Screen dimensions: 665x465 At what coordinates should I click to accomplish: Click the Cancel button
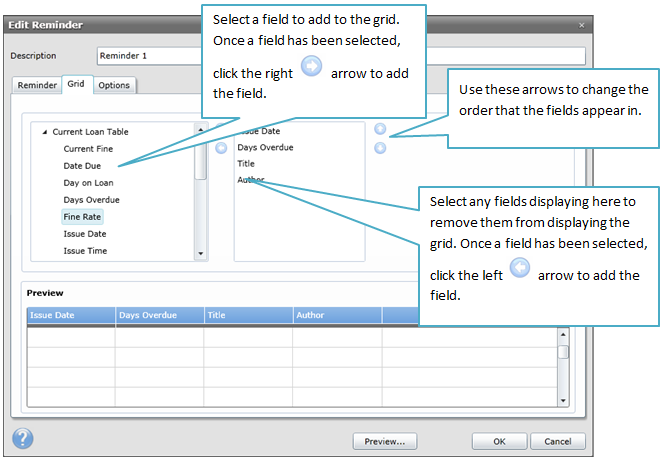coord(558,441)
